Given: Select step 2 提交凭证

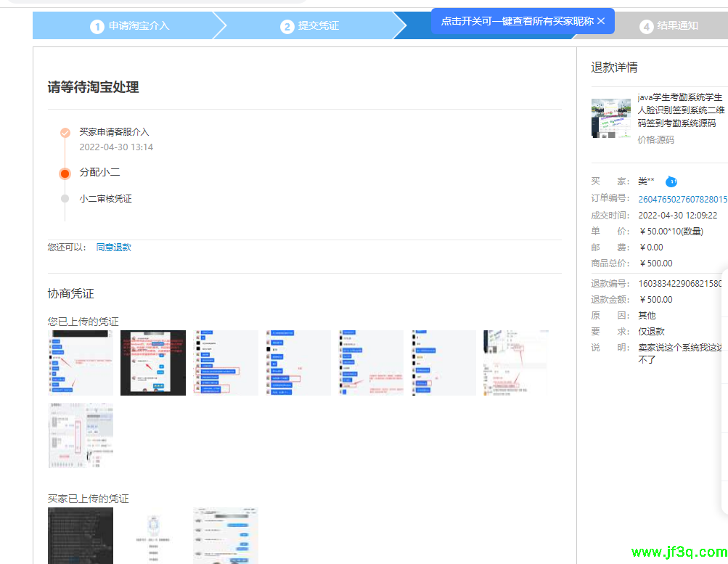Looking at the screenshot, I should pyautogui.click(x=309, y=26).
